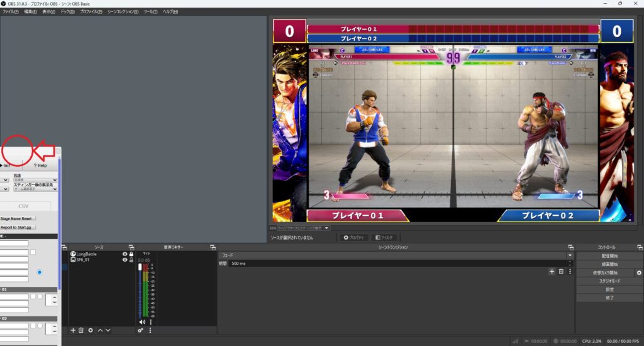This screenshot has width=644, height=346.
Task: Select the radio button in the 02 section
Action: [40, 325]
